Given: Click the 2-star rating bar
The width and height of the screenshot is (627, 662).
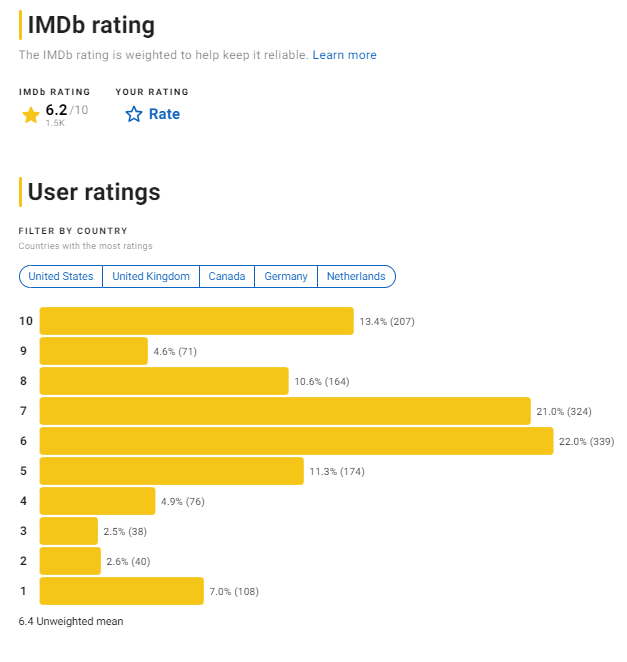Looking at the screenshot, I should tap(70, 561).
